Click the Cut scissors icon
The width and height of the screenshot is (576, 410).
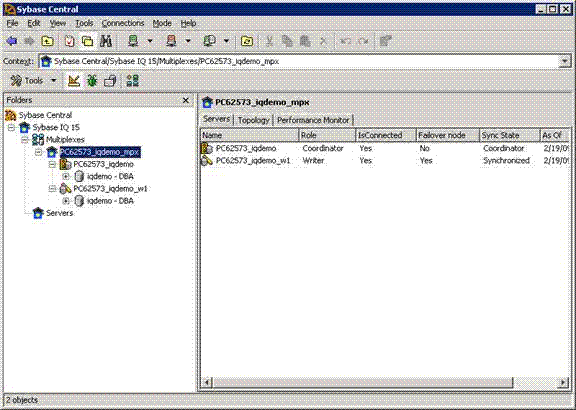point(269,41)
